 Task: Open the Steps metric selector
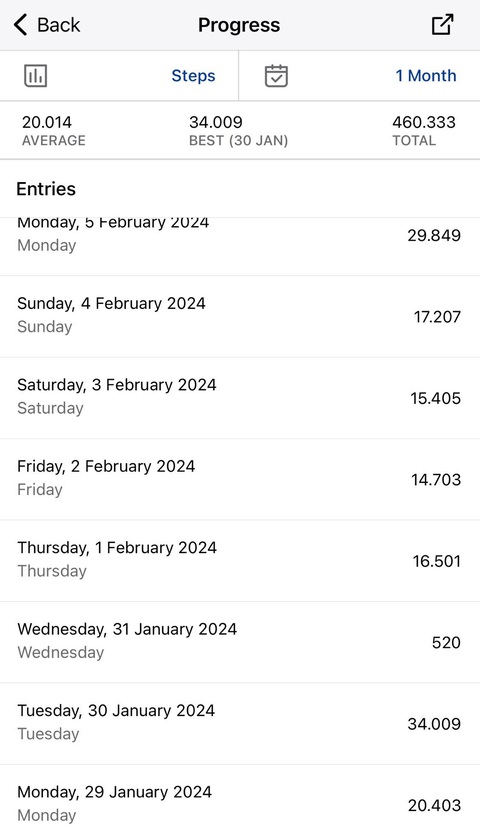click(x=193, y=76)
